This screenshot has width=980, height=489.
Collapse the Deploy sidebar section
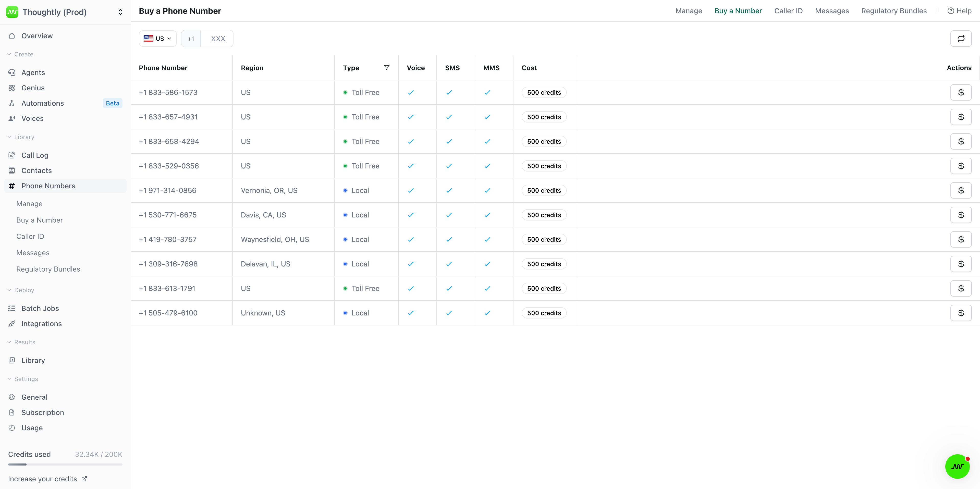click(x=21, y=290)
